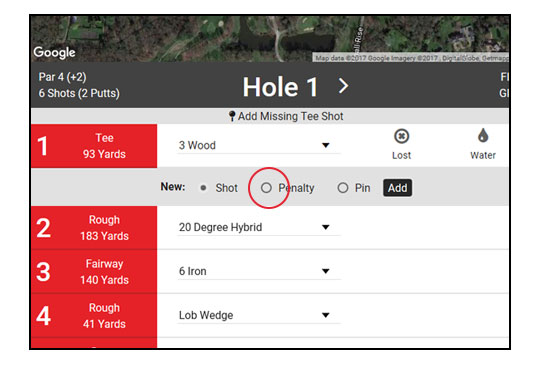Viewport: 549px width, 366px height.
Task: Mark tee shot as Lost ball
Action: [x=401, y=145]
